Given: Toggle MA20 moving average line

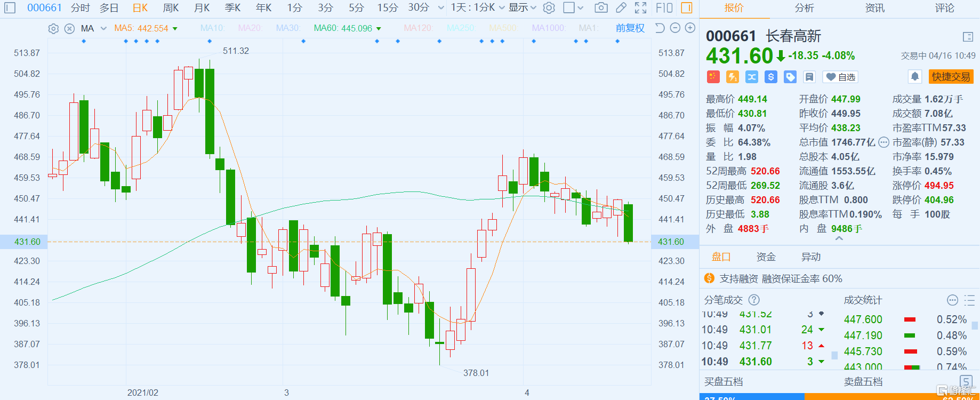Looking at the screenshot, I should coord(250,28).
